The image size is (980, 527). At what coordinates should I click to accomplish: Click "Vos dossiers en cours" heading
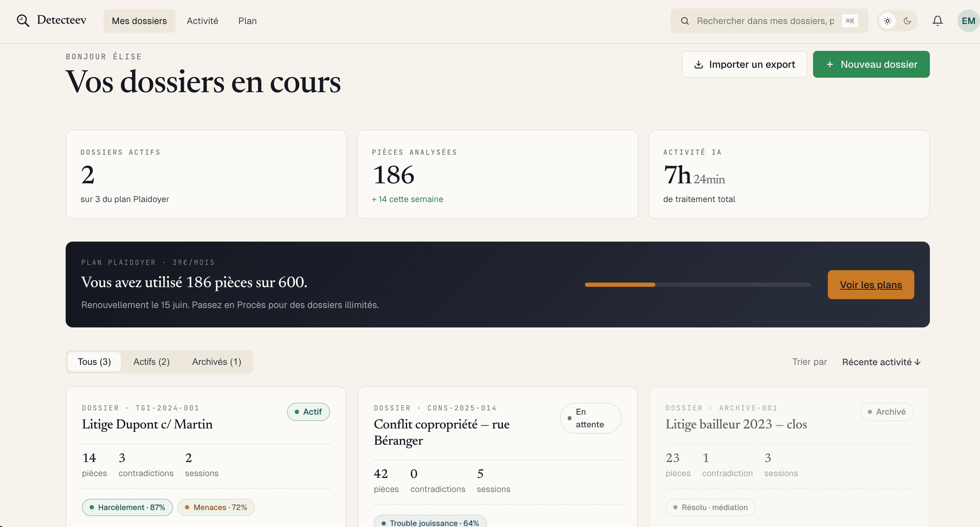click(203, 82)
